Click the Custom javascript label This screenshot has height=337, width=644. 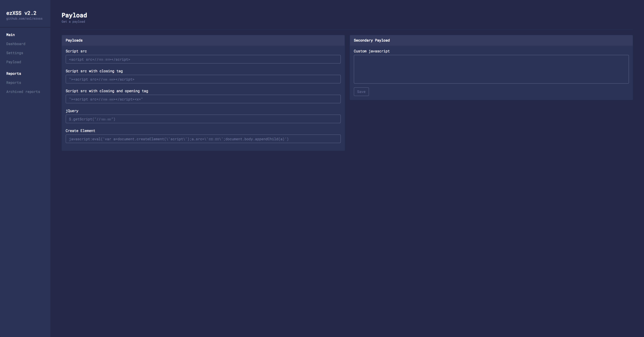click(x=371, y=51)
